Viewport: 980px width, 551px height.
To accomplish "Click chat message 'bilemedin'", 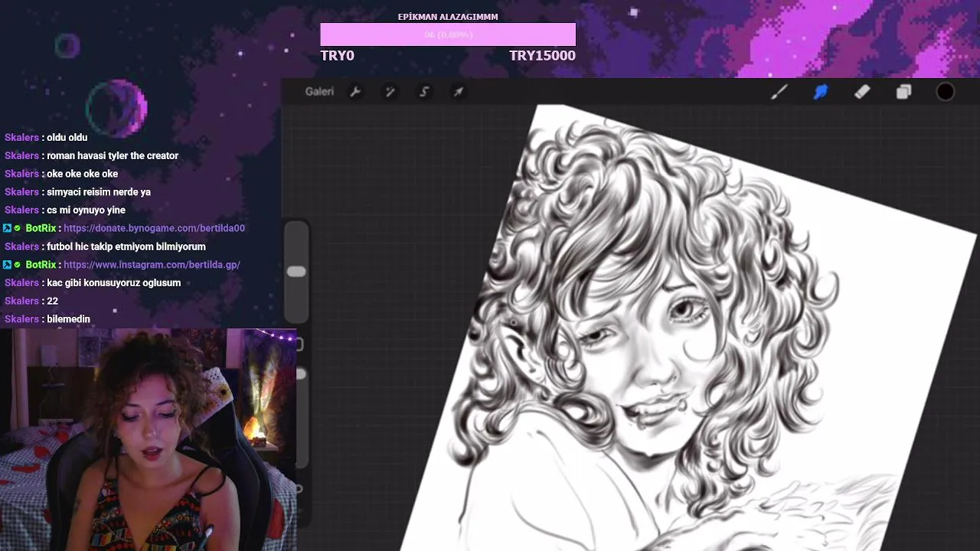I will (68, 319).
